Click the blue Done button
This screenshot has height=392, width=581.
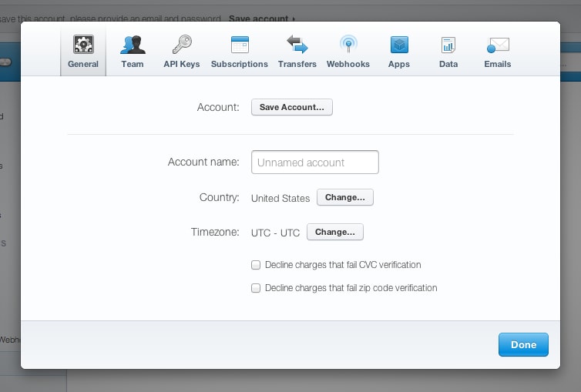(523, 345)
